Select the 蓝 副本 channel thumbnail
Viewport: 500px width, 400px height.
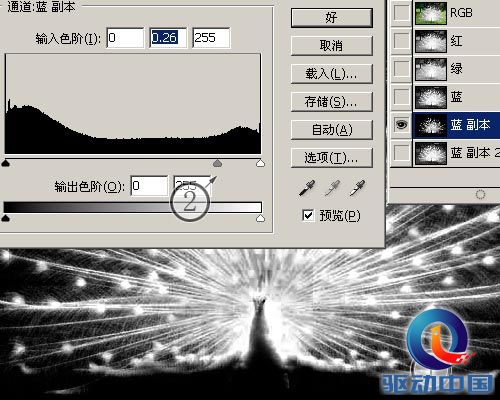431,125
